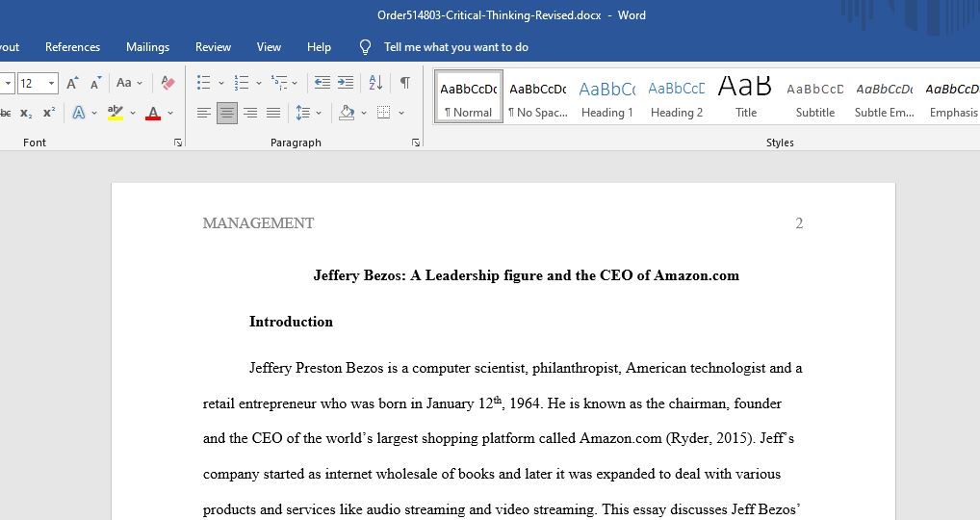980x520 pixels.
Task: Click the document title about Jeffery Bezos
Action: [527, 275]
